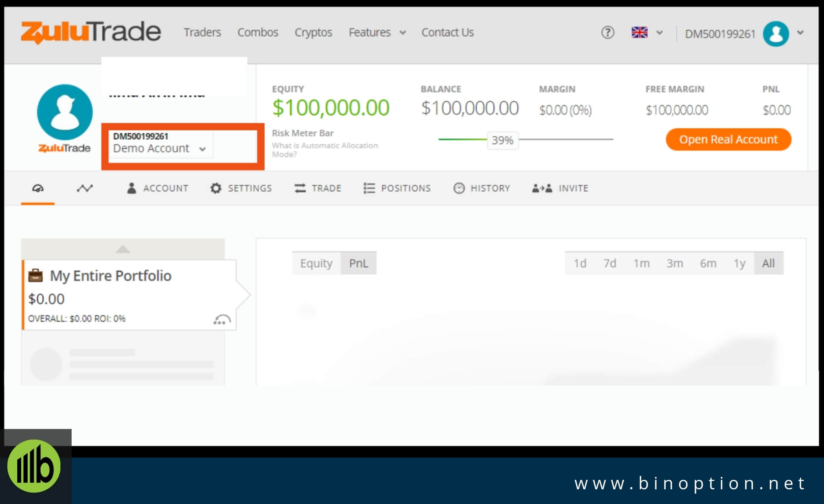Go to the Positions tab

(x=397, y=188)
